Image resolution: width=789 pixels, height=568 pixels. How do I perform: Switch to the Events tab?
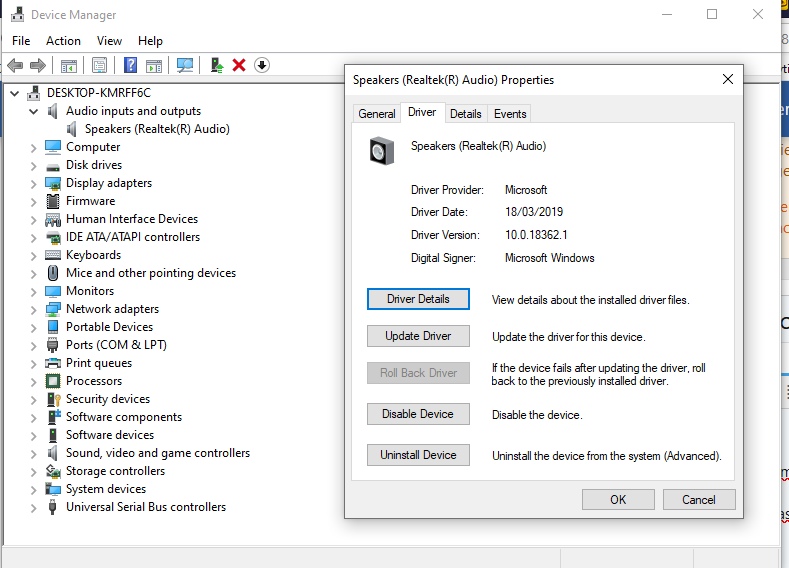click(x=510, y=114)
